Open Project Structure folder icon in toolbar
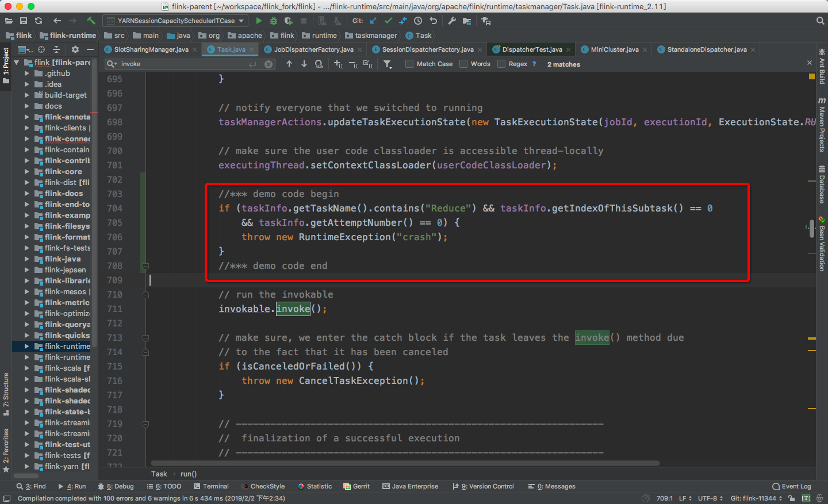Image resolution: width=828 pixels, height=504 pixels. coord(467,21)
